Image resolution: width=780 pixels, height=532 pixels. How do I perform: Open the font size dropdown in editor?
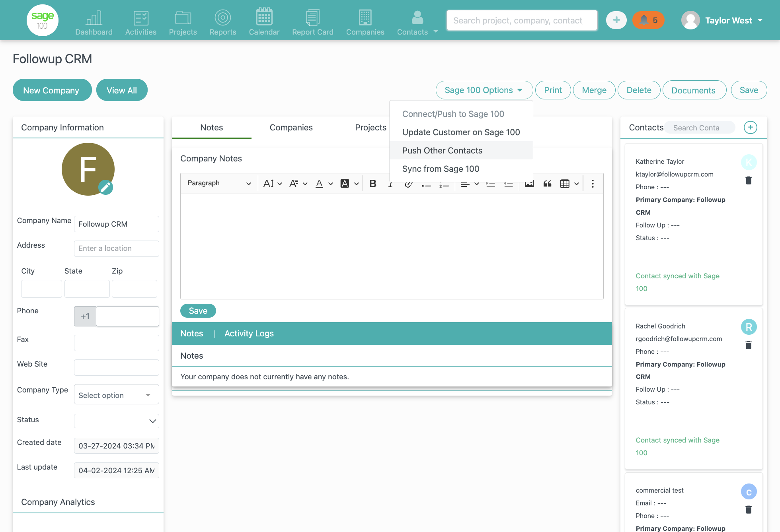pos(273,183)
